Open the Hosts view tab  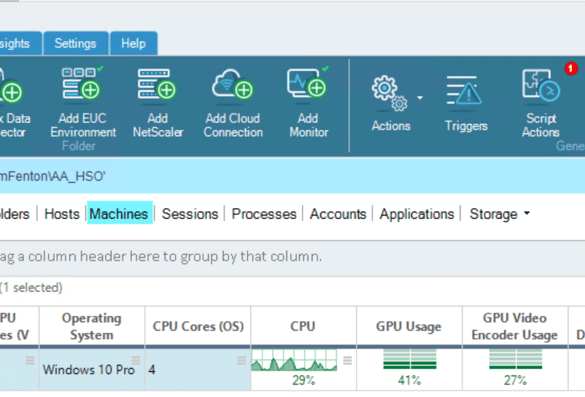(62, 214)
